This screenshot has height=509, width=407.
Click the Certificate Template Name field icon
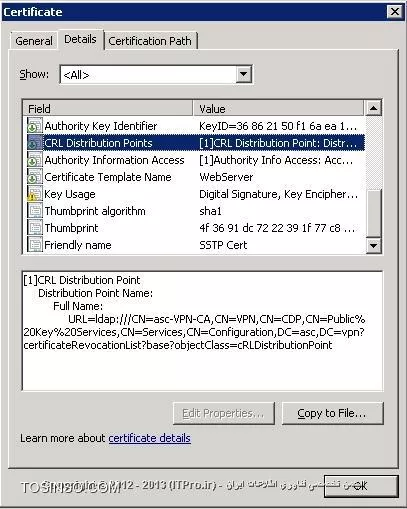(35, 177)
